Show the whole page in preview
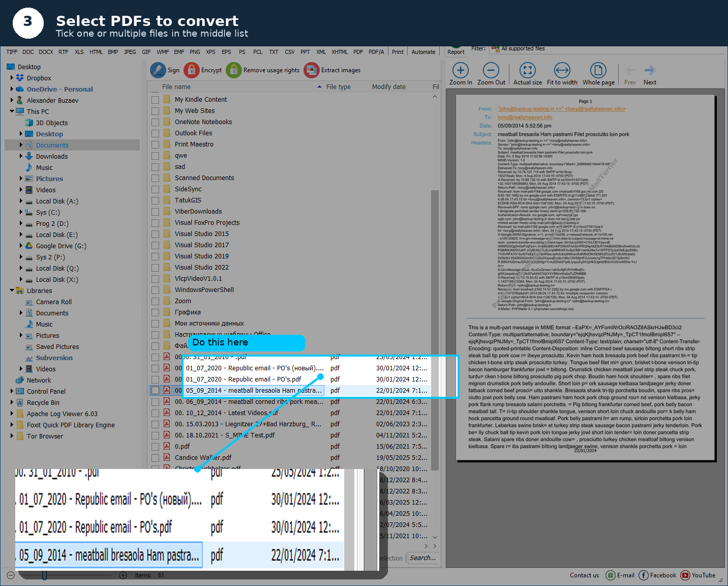The image size is (728, 586). pos(598,73)
